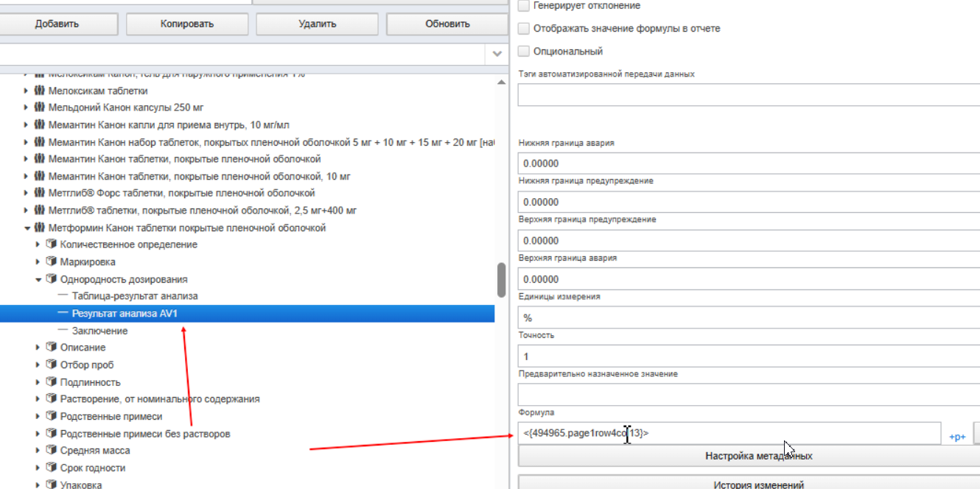Select Таблица-результат анализа item
The height and width of the screenshot is (489, 980).
tap(135, 296)
